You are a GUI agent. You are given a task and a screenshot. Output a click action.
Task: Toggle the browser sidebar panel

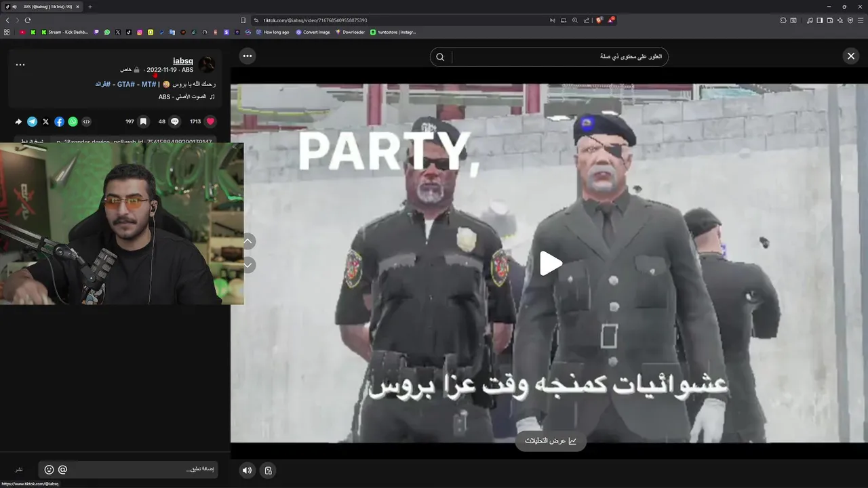pos(819,20)
